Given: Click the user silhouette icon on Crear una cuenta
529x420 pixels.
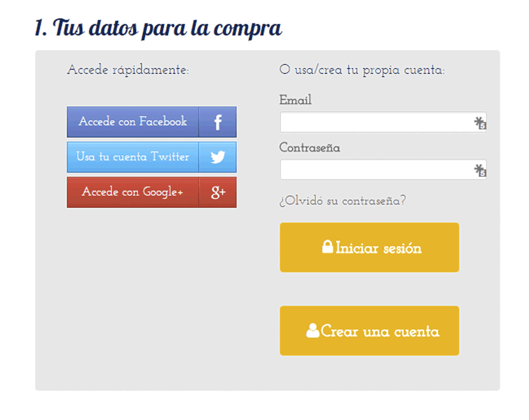Looking at the screenshot, I should 313,331.
